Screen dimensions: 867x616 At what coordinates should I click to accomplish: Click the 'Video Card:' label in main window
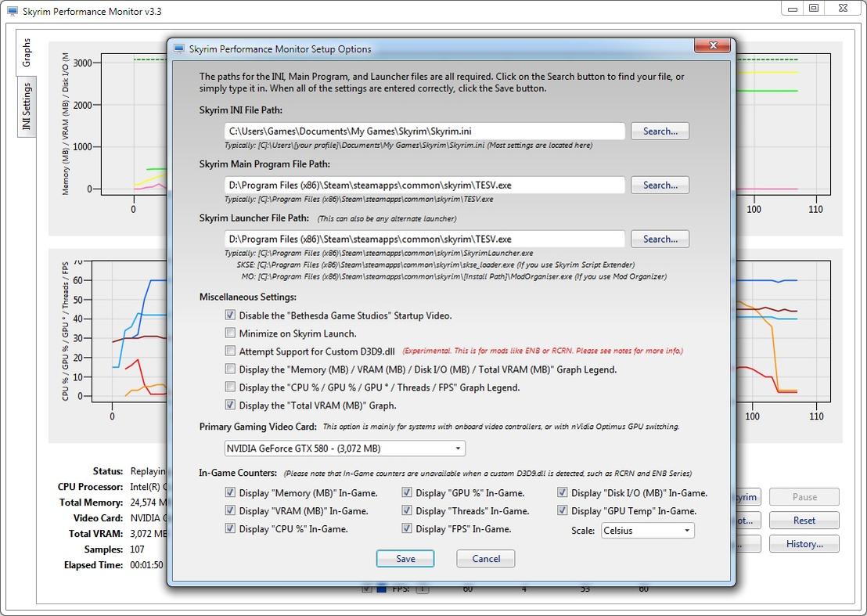(x=99, y=518)
